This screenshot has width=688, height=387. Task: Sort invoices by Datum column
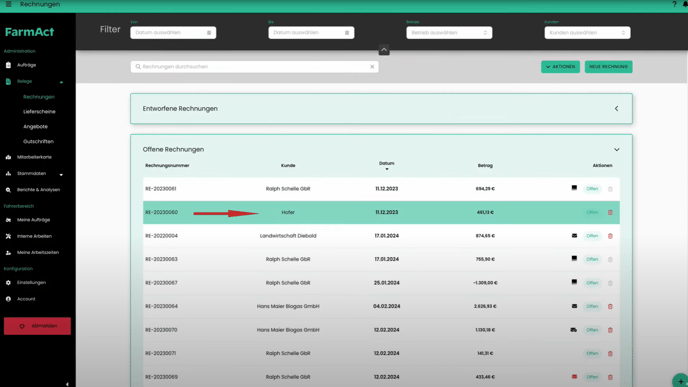(x=387, y=165)
